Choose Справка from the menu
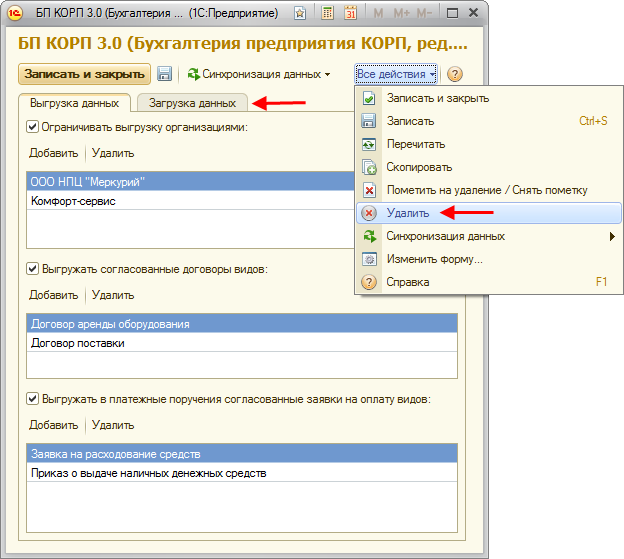Viewport: 624px width, 559px height. click(489, 282)
